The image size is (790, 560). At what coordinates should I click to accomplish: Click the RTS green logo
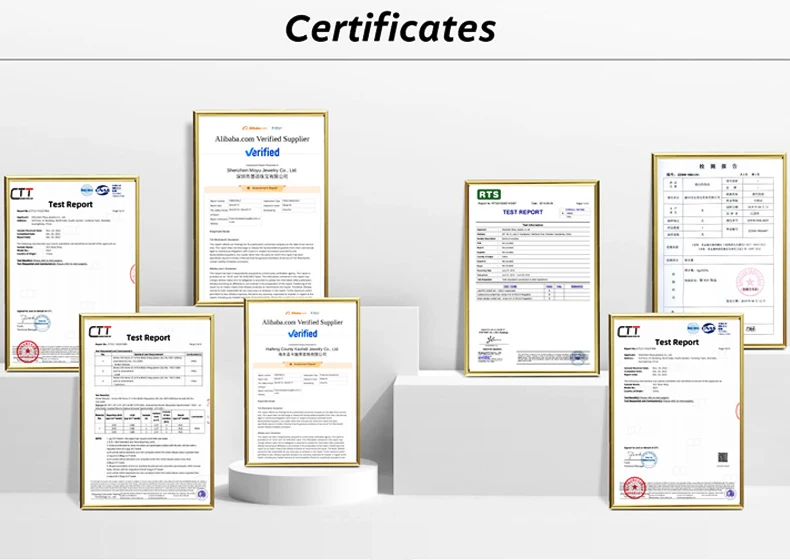[488, 194]
